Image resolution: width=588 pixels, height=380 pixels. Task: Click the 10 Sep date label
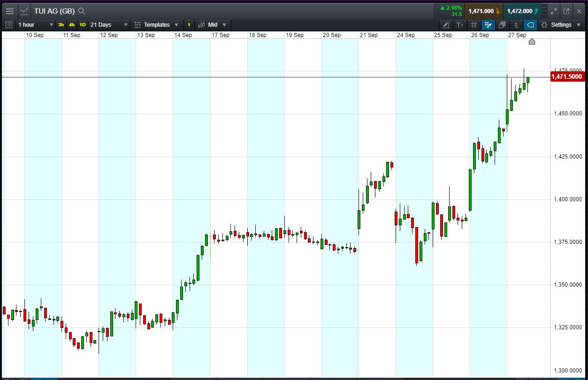click(x=35, y=35)
